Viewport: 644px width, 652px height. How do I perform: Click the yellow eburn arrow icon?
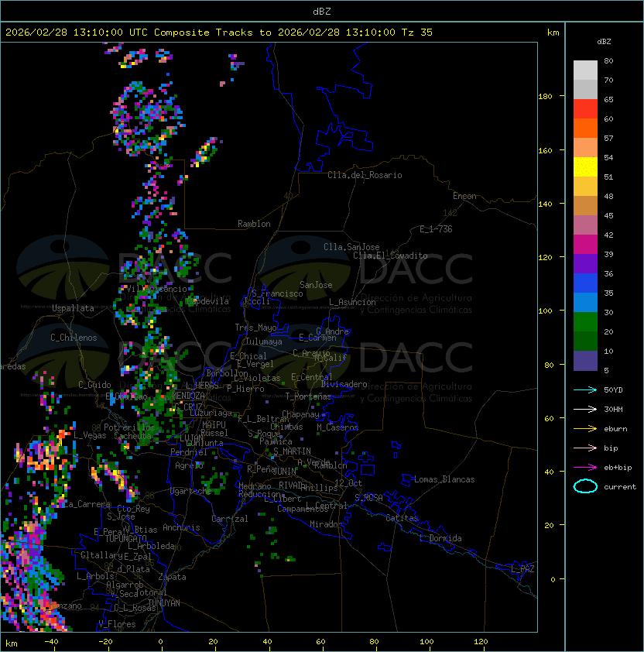(585, 428)
